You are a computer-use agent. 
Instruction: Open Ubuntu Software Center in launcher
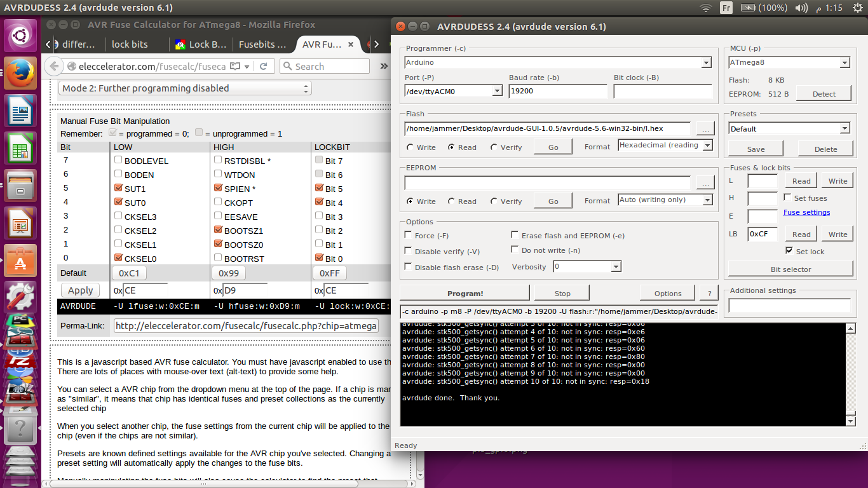(x=20, y=262)
